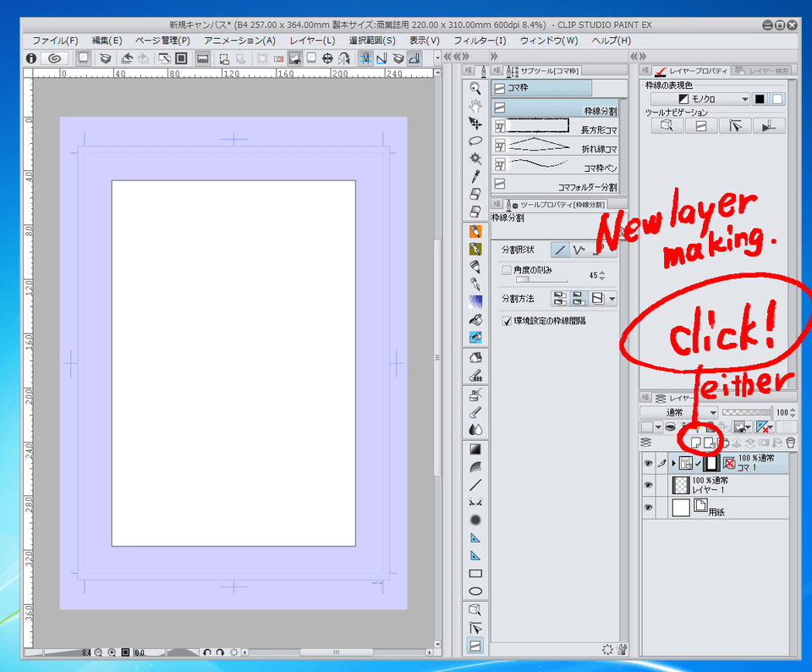Hide the 用紙 layer visibility
The height and width of the screenshot is (672, 812).
tap(650, 507)
